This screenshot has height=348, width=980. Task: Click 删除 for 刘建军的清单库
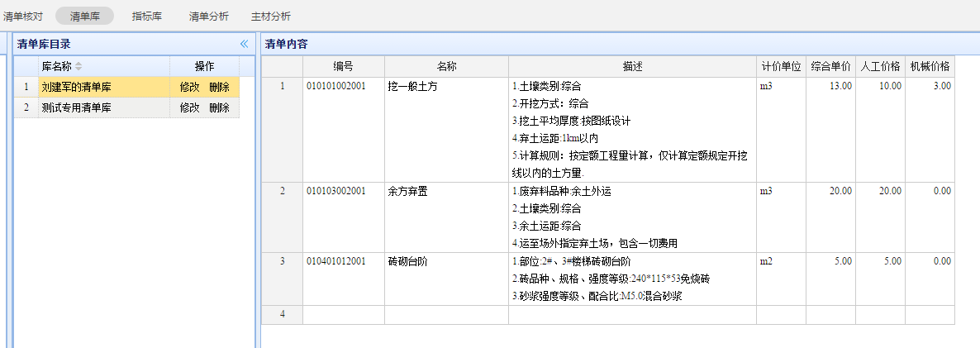tap(219, 87)
